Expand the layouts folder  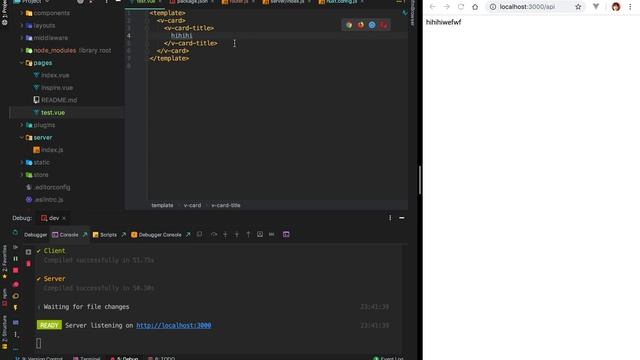[x=22, y=25]
